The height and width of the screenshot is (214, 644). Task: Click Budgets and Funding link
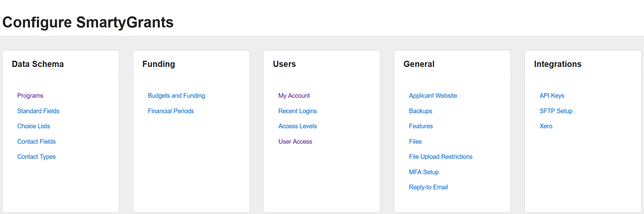pyautogui.click(x=176, y=96)
